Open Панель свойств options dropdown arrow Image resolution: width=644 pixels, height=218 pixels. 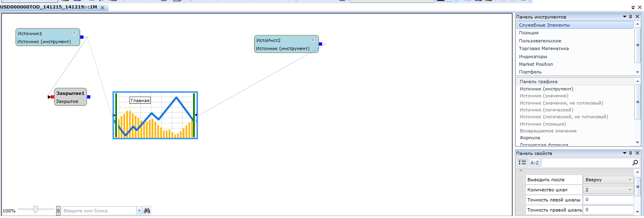coord(625,153)
